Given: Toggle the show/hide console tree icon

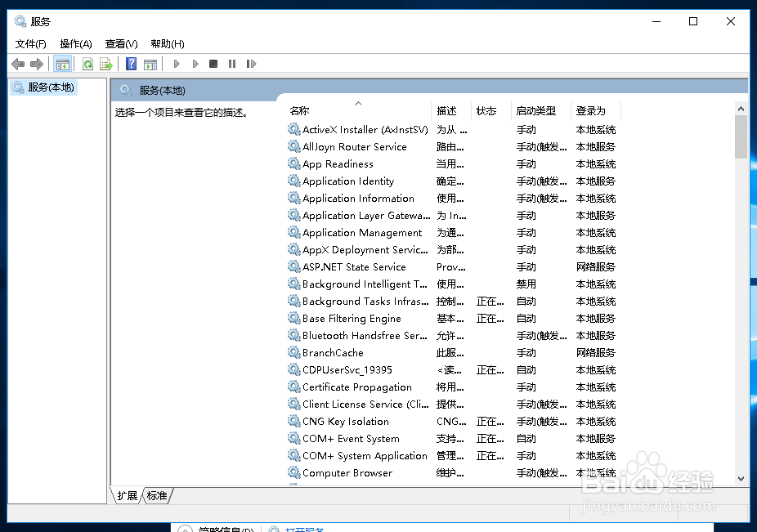Looking at the screenshot, I should coord(63,64).
